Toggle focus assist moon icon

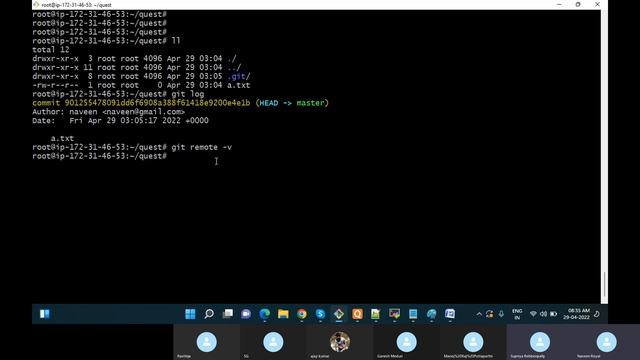(x=597, y=314)
